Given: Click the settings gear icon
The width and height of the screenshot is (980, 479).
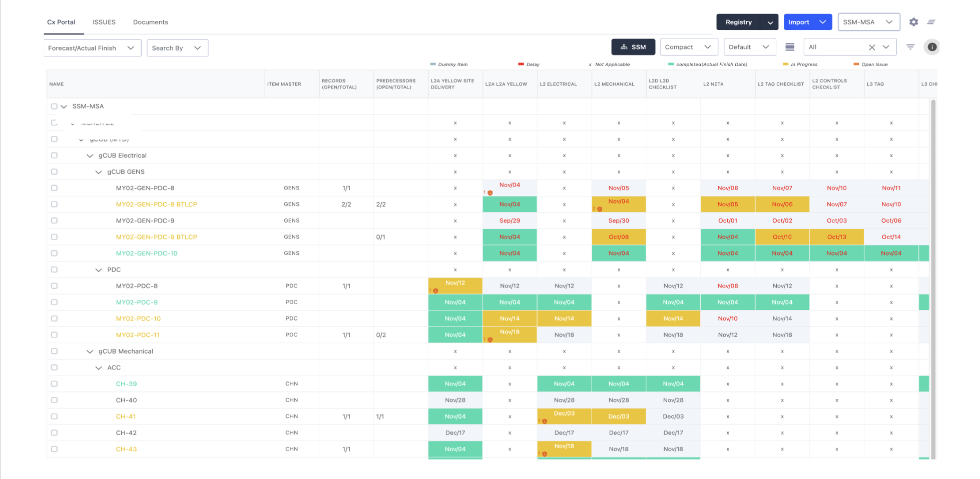Looking at the screenshot, I should (913, 22).
